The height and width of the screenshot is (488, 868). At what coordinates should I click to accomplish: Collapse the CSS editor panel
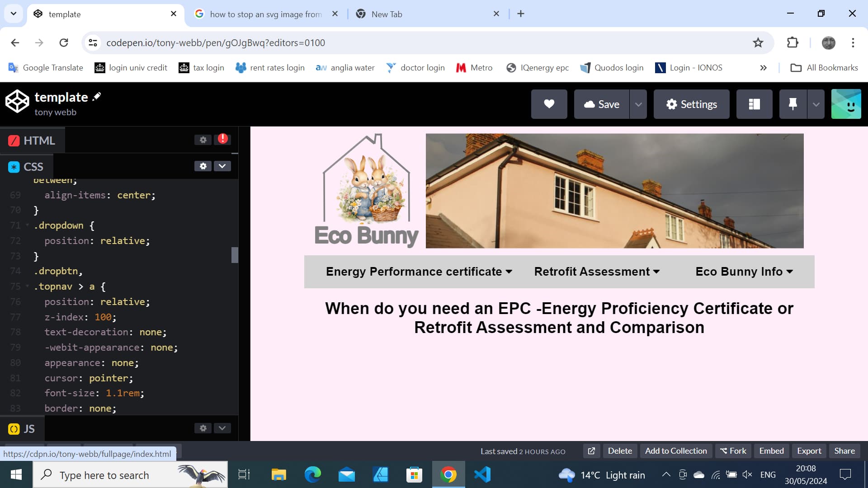pos(222,166)
